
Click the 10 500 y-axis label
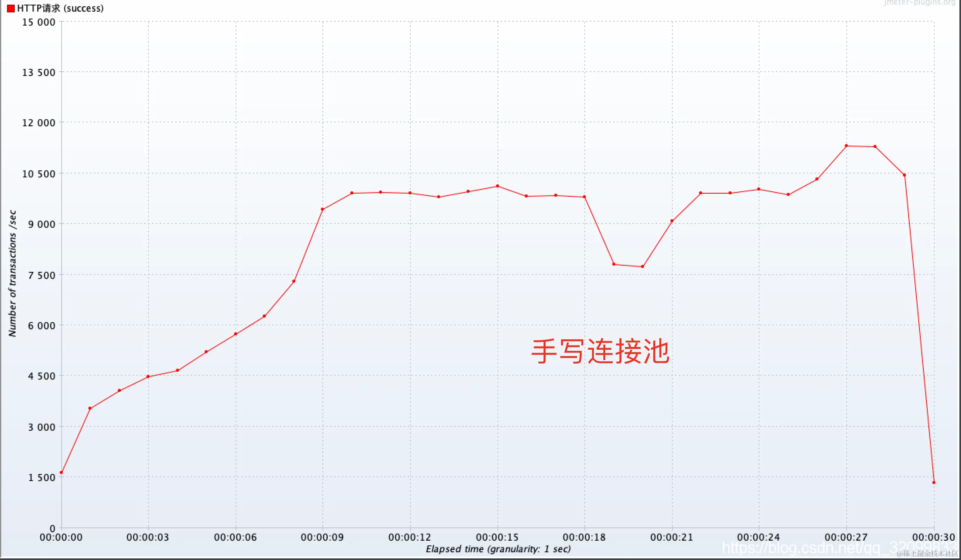(39, 174)
